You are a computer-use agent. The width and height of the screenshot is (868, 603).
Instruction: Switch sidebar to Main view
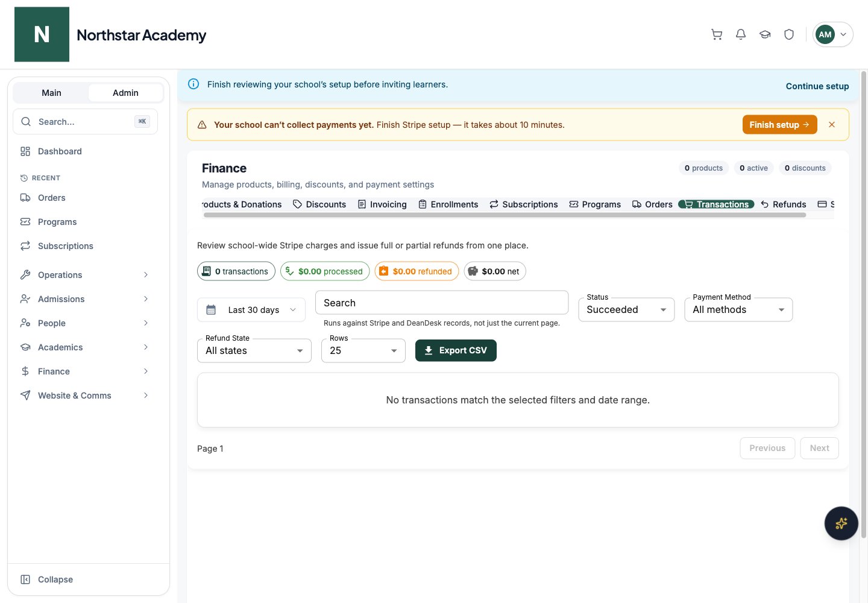(51, 93)
